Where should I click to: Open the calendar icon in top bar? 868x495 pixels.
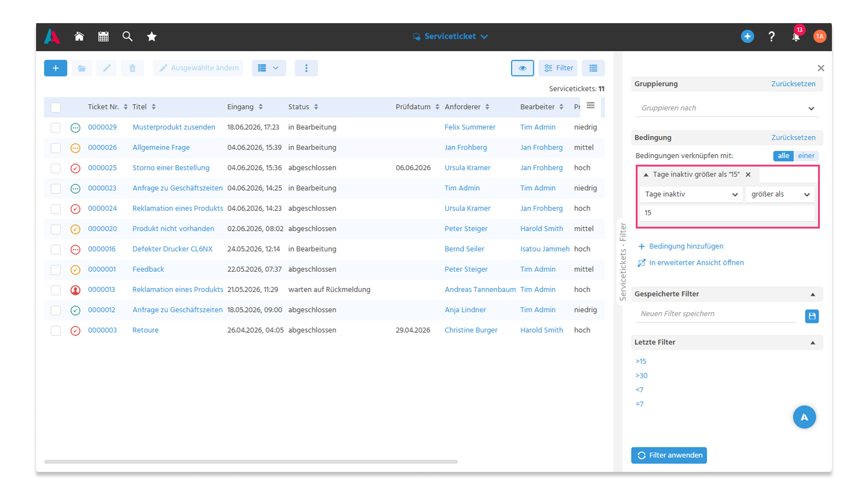(x=103, y=37)
